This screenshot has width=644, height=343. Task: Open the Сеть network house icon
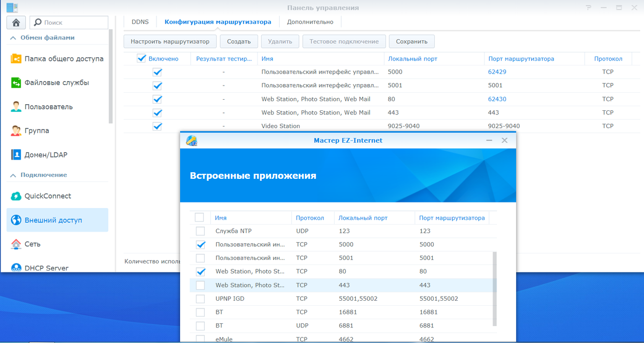point(16,244)
